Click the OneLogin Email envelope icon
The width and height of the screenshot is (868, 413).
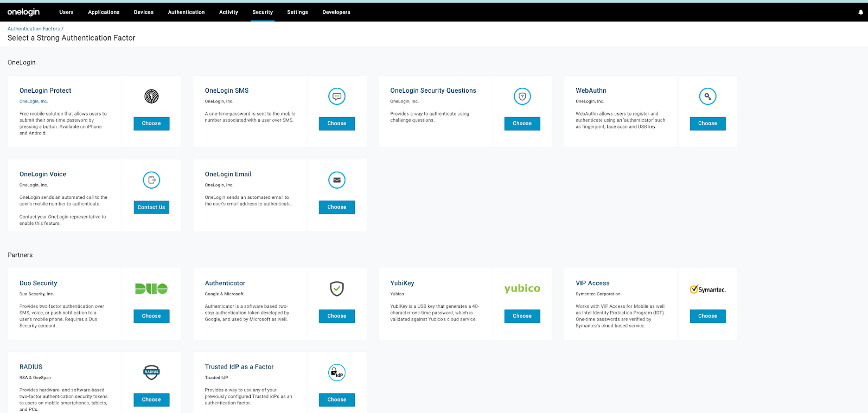337,180
